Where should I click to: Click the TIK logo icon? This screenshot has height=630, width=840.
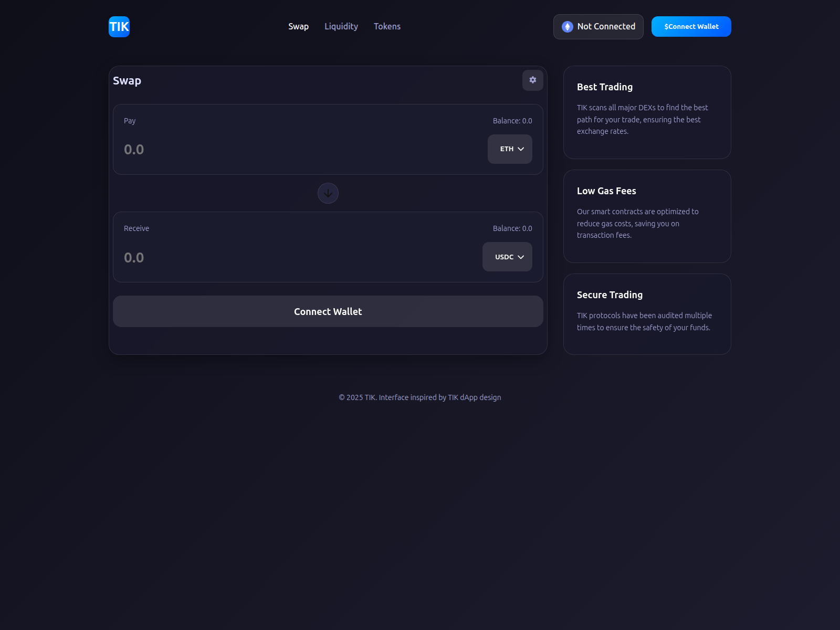pos(119,27)
